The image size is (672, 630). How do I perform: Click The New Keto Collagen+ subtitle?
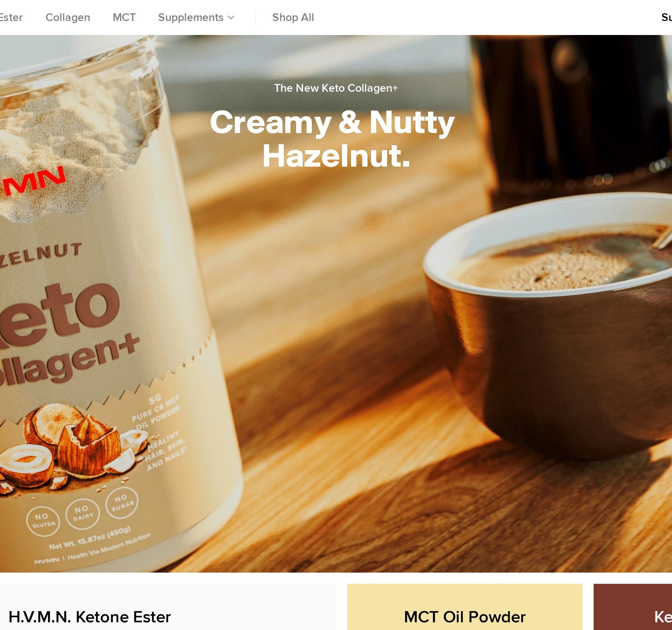(x=336, y=88)
